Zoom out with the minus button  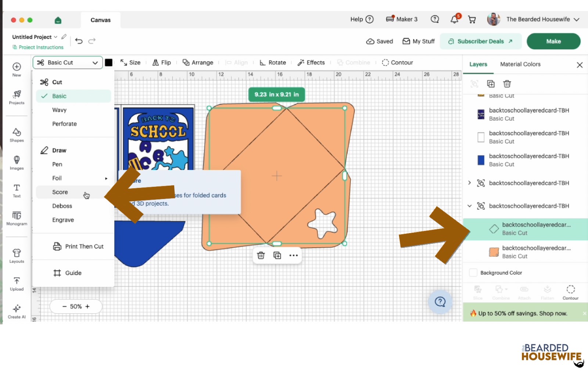pyautogui.click(x=65, y=306)
